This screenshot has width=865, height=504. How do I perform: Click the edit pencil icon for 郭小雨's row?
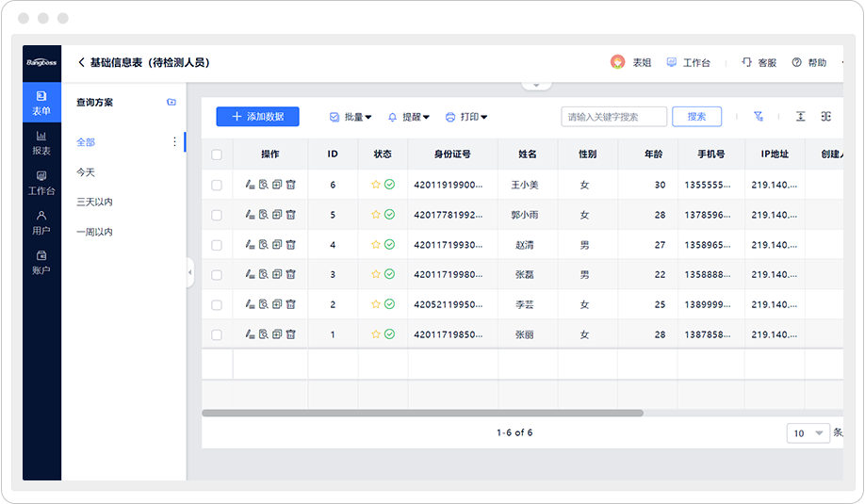(x=250, y=215)
